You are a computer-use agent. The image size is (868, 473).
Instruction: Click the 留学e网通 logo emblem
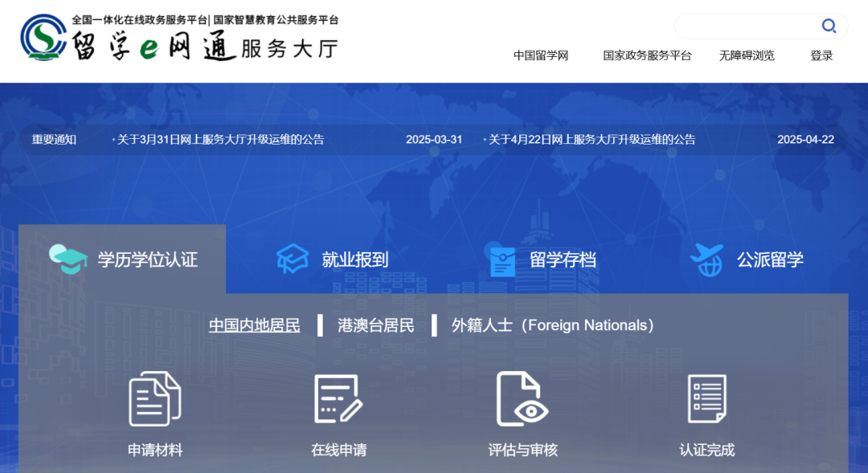(x=43, y=37)
